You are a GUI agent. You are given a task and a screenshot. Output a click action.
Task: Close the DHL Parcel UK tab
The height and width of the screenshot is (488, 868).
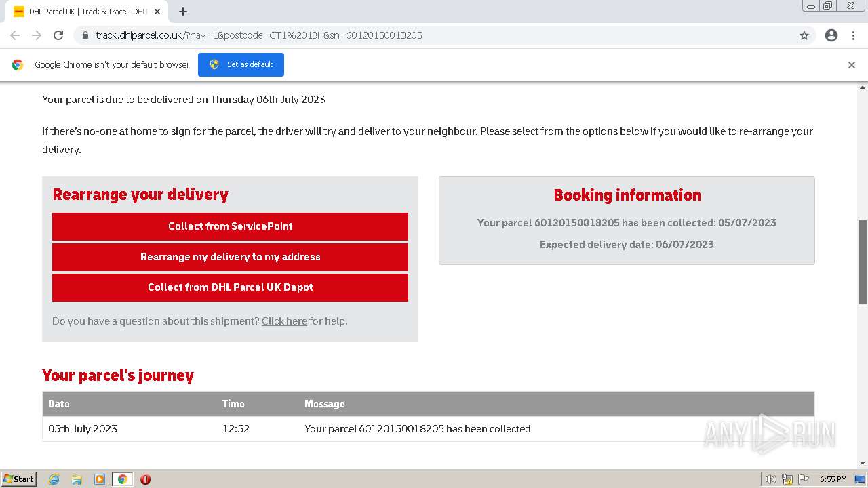click(158, 12)
